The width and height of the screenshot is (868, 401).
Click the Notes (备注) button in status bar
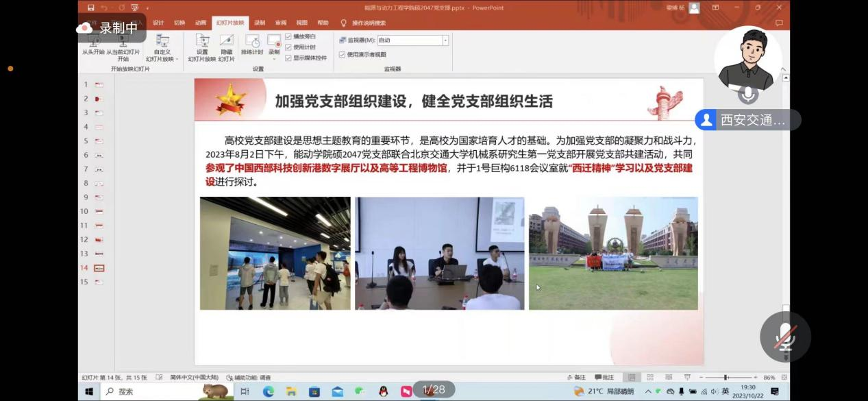[576, 378]
